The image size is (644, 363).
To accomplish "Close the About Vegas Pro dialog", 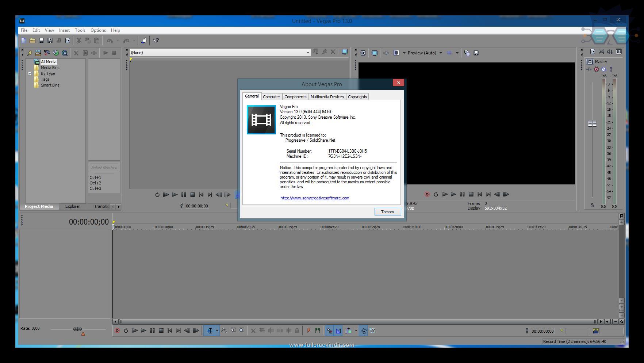I will point(399,83).
